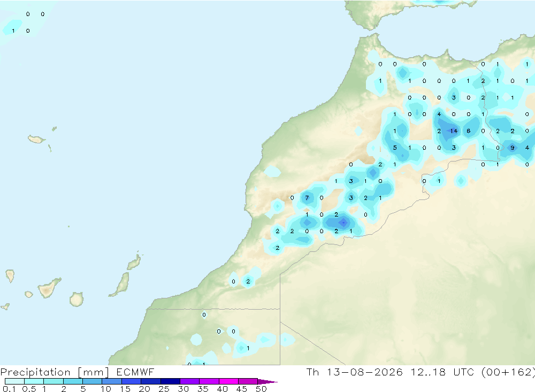Click the '15' legend scale label
535x392 pixels.
[x=125, y=389]
